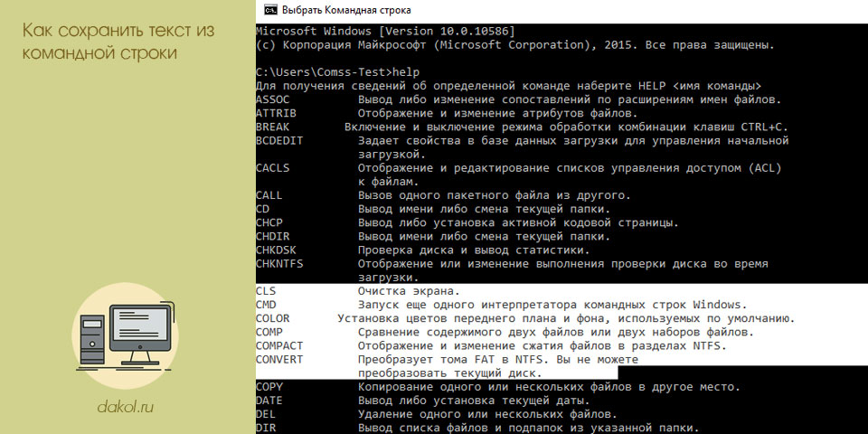Click 'Удаление одного или нескольких файлов.'
868x434 pixels.
coord(487,414)
